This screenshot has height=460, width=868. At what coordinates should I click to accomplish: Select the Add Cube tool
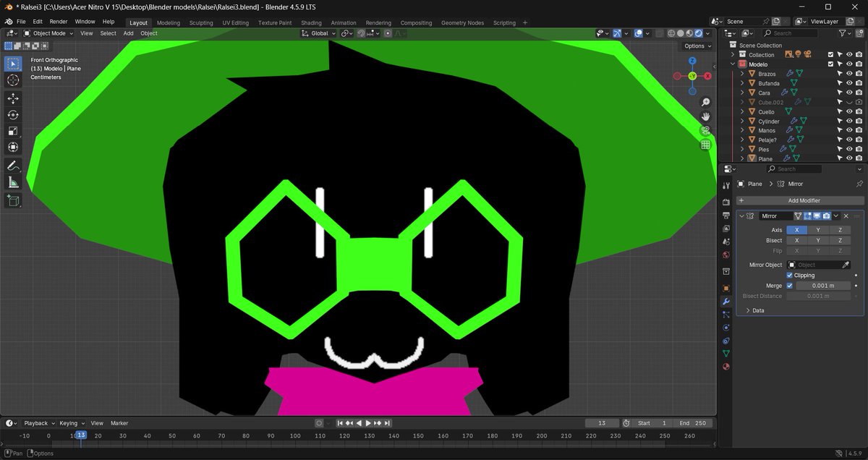tap(13, 201)
